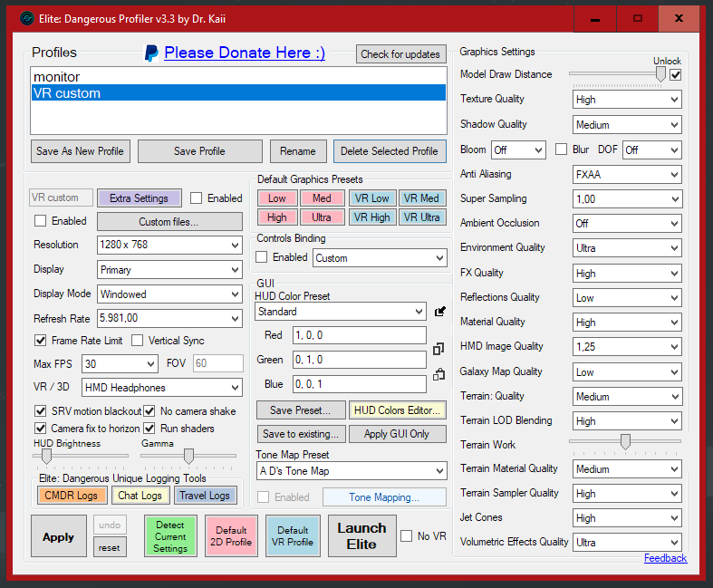The image size is (713, 588).
Task: Open the Refresh Rate dropdown
Action: (x=169, y=318)
